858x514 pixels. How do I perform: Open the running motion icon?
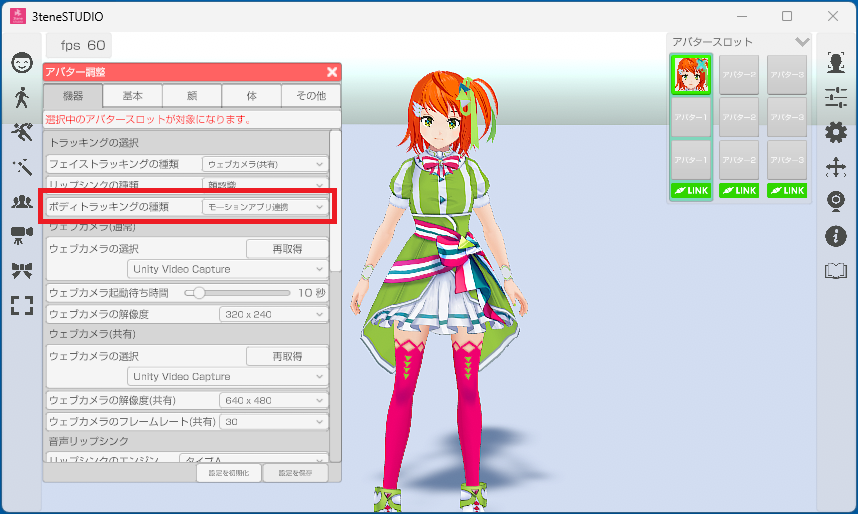pos(22,132)
